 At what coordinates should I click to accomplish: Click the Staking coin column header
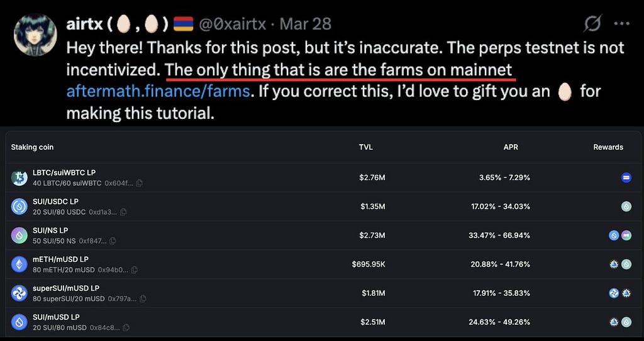[32, 147]
